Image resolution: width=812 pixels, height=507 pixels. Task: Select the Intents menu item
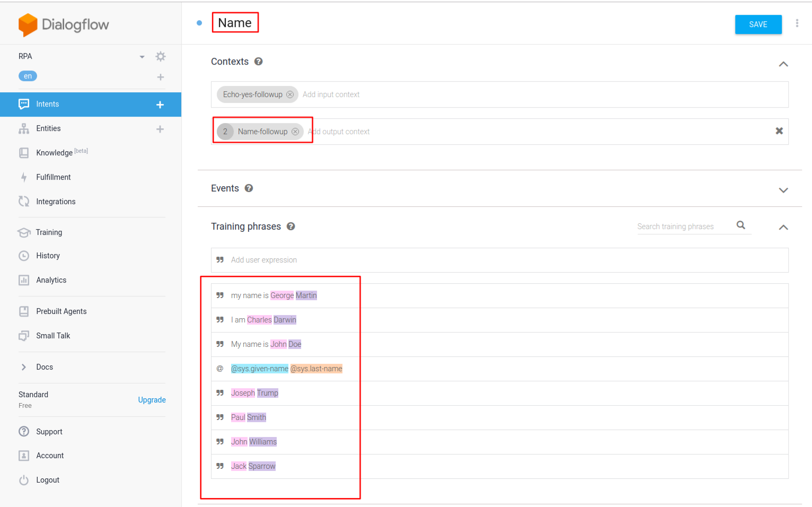tap(91, 104)
